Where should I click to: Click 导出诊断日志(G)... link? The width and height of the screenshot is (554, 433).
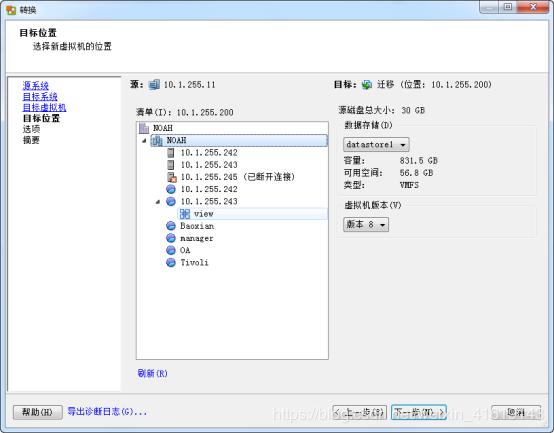(107, 411)
